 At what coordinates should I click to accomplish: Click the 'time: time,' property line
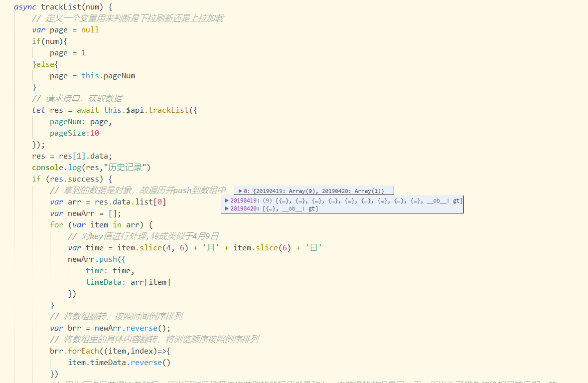pos(110,270)
